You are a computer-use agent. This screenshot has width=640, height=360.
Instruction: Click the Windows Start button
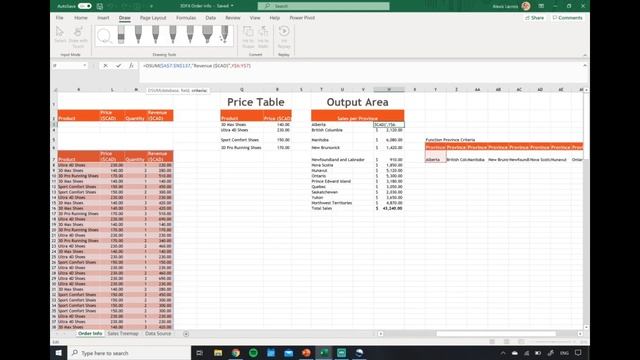(59, 353)
